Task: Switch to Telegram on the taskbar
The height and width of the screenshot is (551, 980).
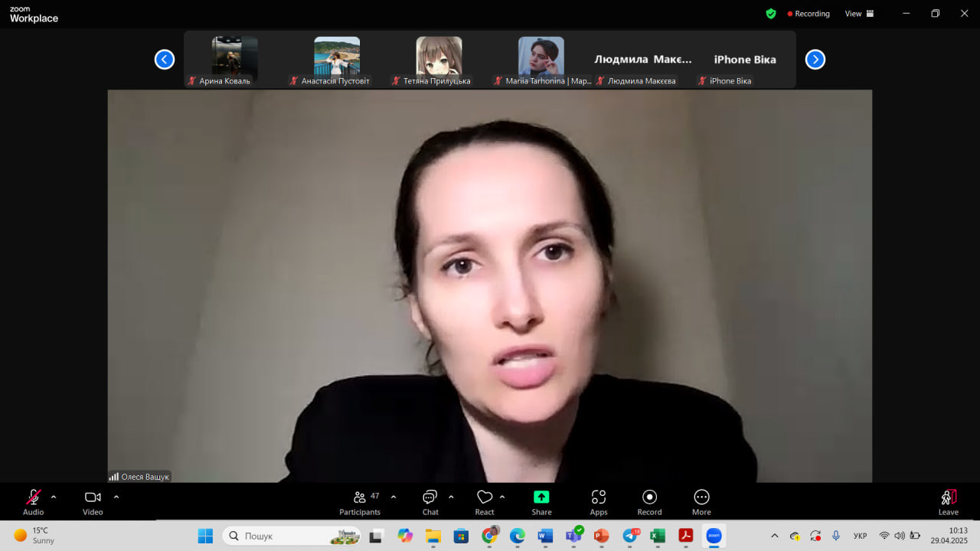Action: click(x=630, y=536)
